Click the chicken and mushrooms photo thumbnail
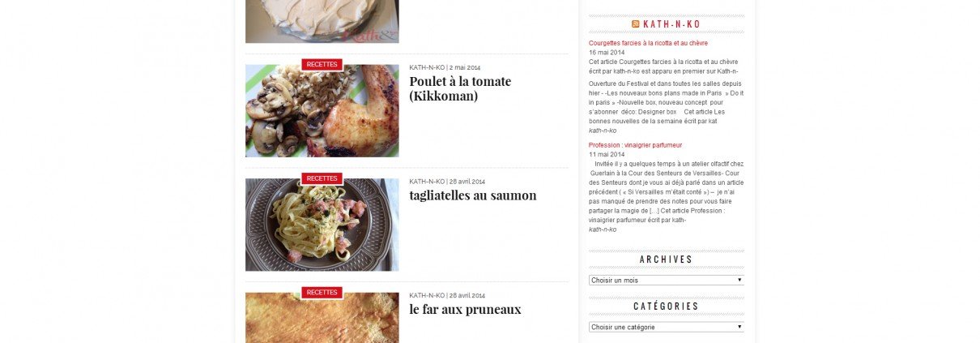This screenshot has width=980, height=343. [x=322, y=111]
